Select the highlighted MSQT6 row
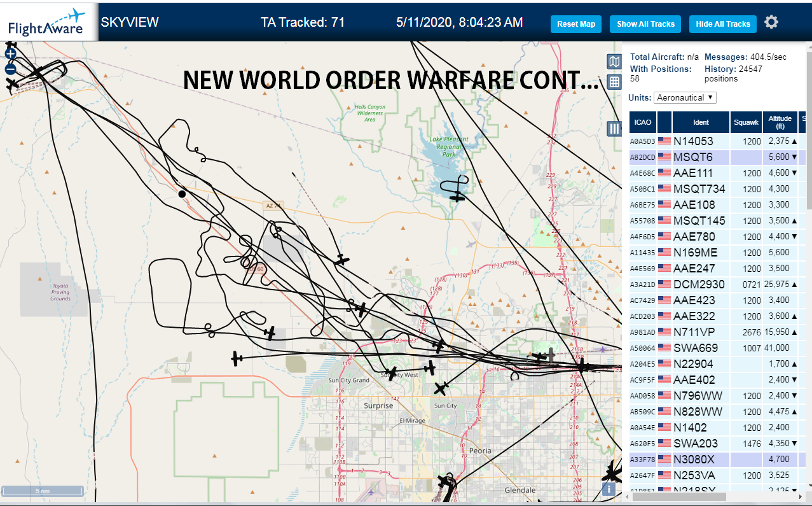 pos(717,157)
